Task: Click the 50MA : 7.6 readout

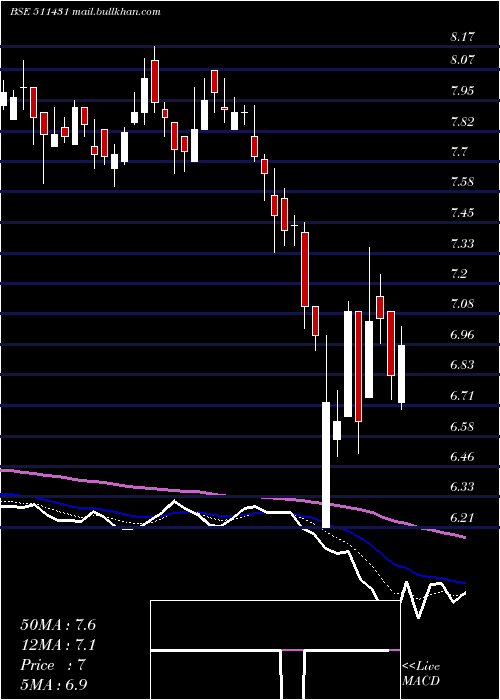Action: (x=58, y=625)
